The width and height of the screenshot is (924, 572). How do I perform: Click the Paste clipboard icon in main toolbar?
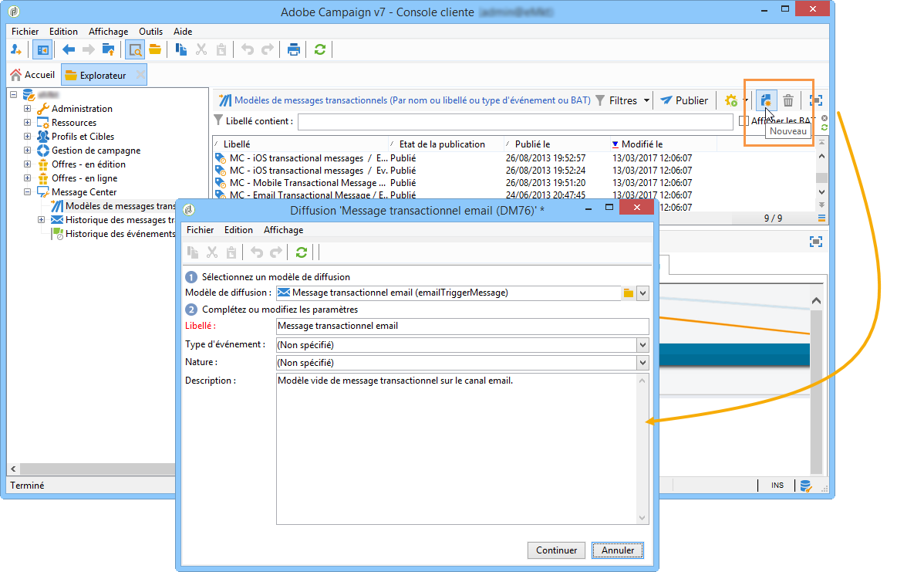[x=221, y=49]
